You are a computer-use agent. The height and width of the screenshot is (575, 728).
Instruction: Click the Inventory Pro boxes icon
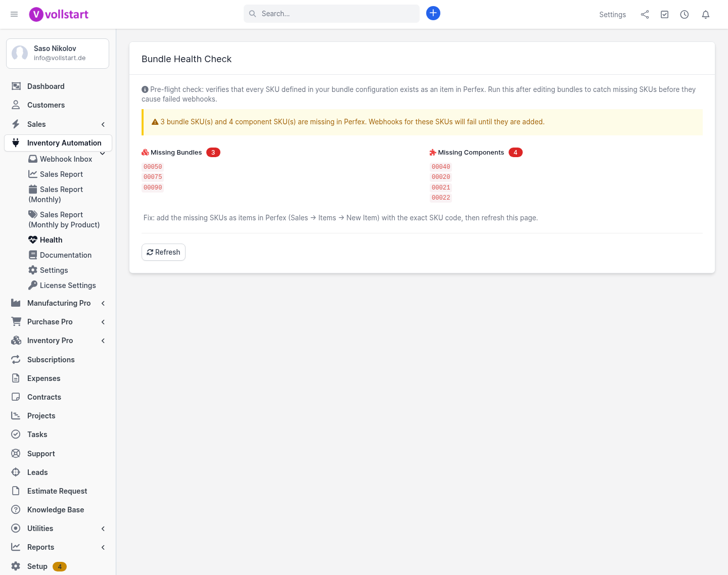[16, 341]
